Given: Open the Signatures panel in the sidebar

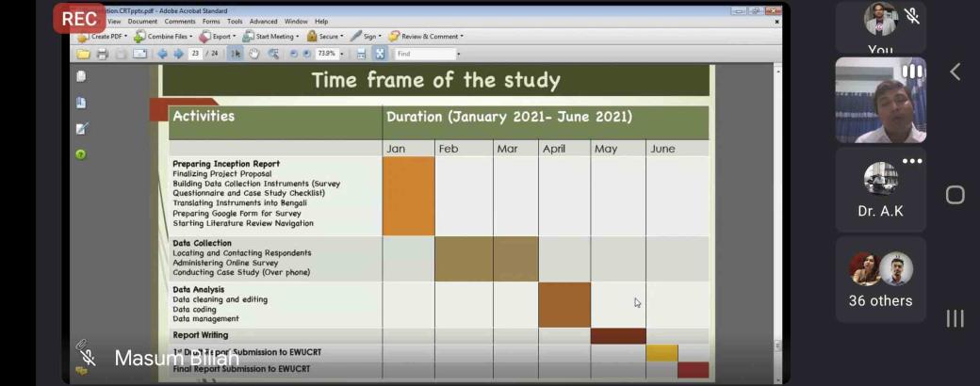Looking at the screenshot, I should (x=81, y=128).
